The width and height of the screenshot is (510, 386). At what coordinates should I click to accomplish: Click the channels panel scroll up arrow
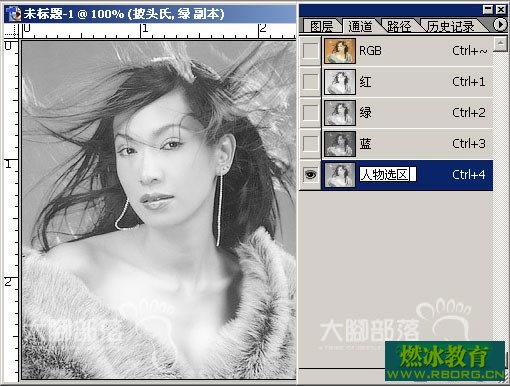[x=500, y=44]
